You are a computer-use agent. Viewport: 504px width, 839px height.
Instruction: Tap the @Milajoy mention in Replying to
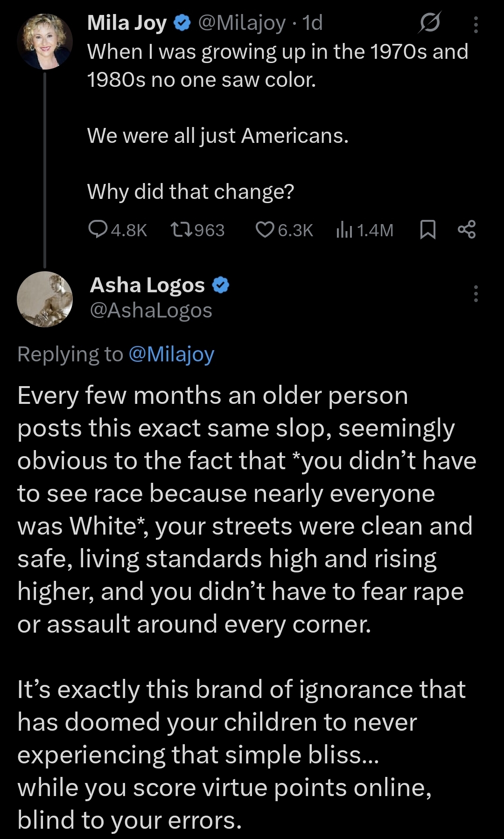coord(171,354)
